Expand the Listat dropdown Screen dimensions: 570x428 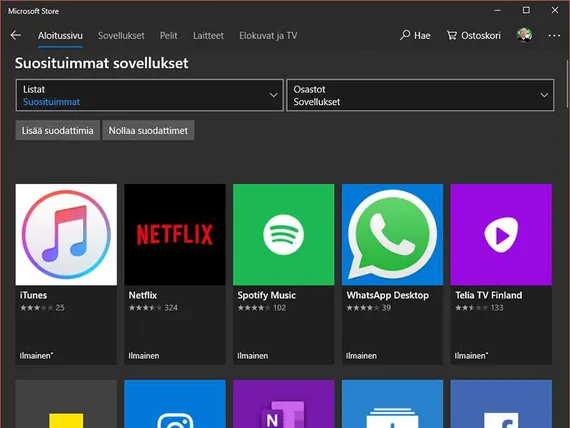pos(149,95)
